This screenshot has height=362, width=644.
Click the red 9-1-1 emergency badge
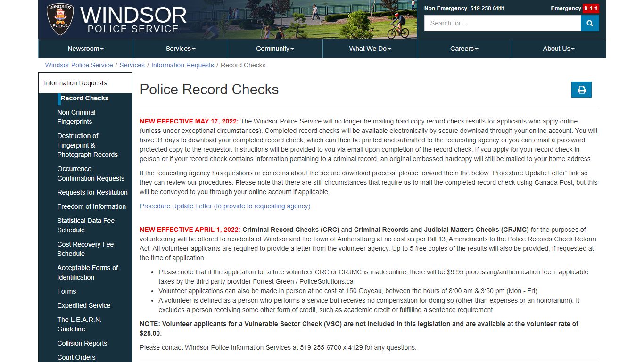point(591,8)
